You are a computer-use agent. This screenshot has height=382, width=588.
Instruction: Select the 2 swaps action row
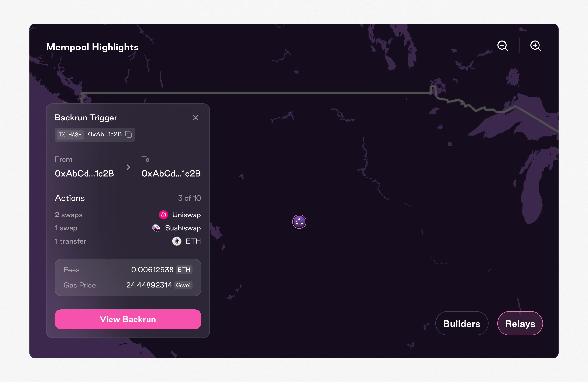point(69,215)
